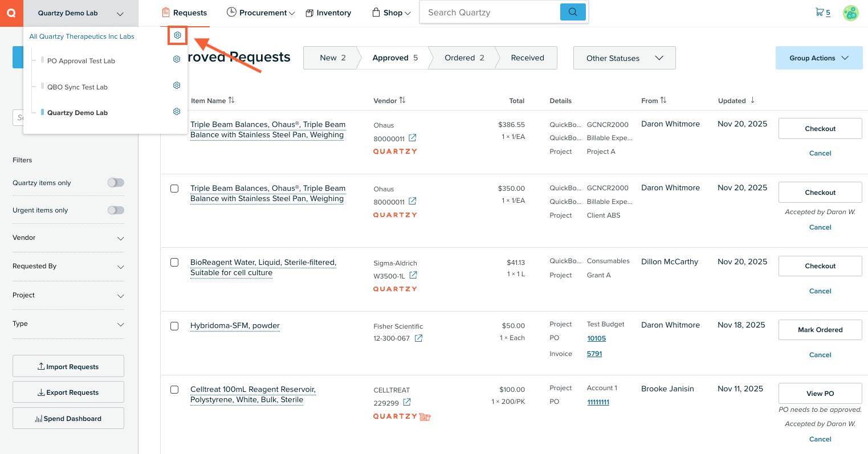Sort by From column arrows

[663, 100]
